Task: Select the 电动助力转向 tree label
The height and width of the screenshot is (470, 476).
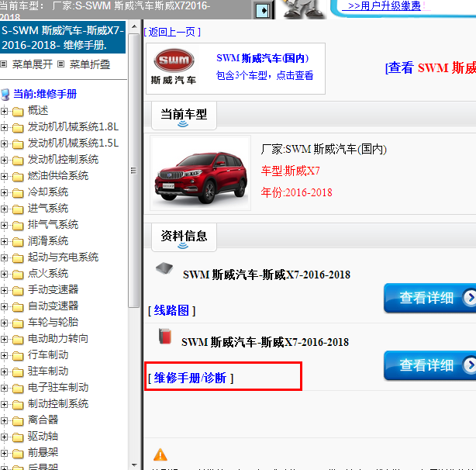Action: coord(58,338)
